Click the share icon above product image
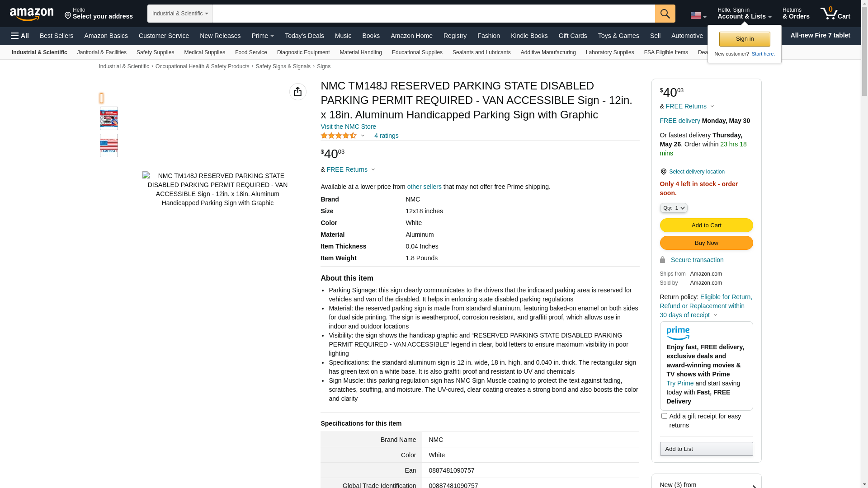The width and height of the screenshot is (868, 488). 297,92
